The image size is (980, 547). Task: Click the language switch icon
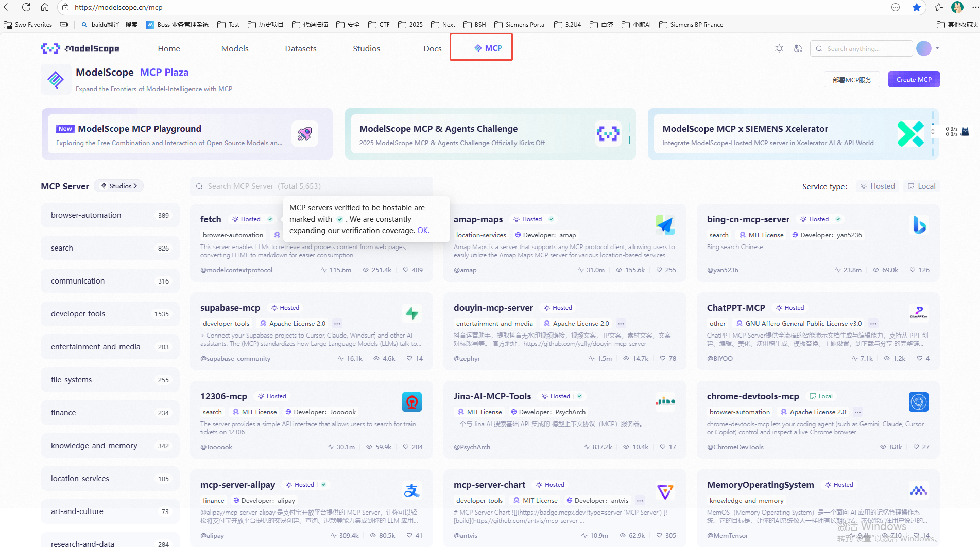tap(798, 48)
